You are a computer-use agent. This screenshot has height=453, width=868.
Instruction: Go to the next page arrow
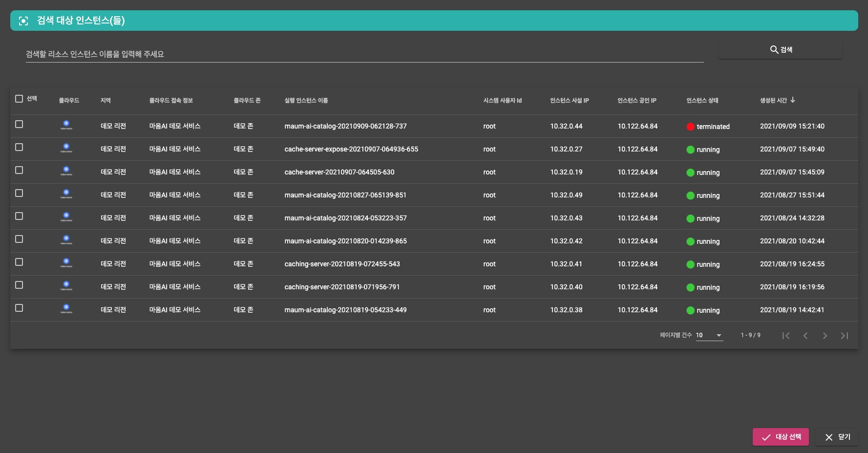pos(825,335)
